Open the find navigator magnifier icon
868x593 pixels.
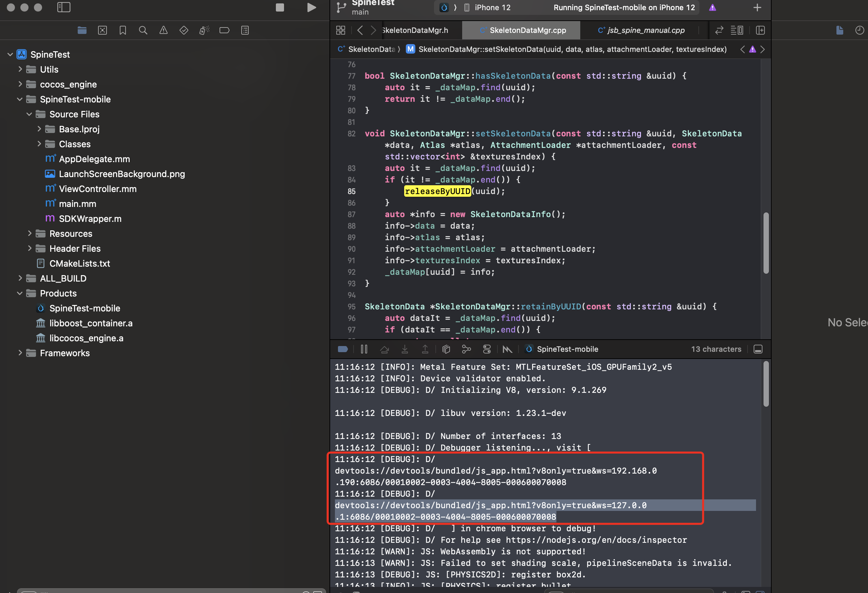tap(143, 30)
